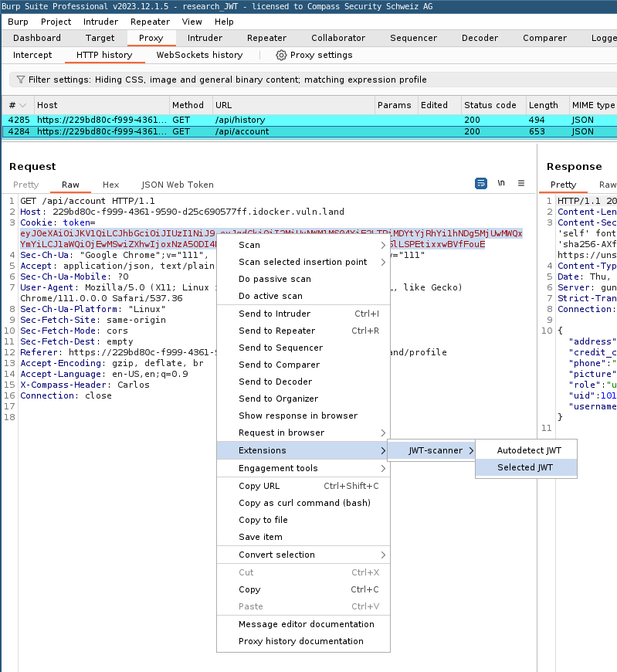
Task: Toggle non-printable characters \n button
Action: coord(501,183)
